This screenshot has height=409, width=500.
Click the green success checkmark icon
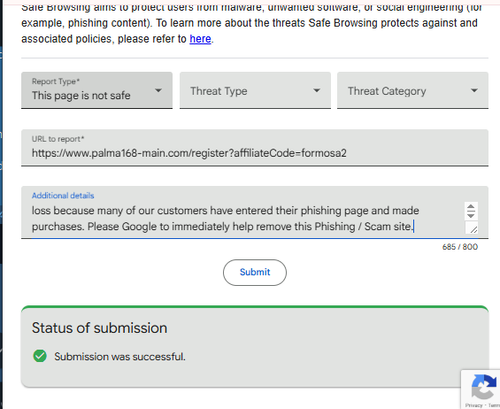(40, 356)
